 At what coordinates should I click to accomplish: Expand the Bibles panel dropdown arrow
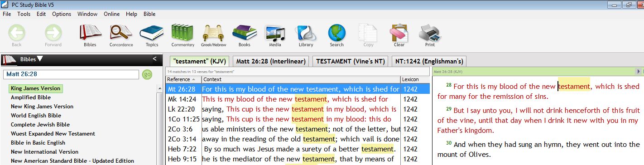40,58
